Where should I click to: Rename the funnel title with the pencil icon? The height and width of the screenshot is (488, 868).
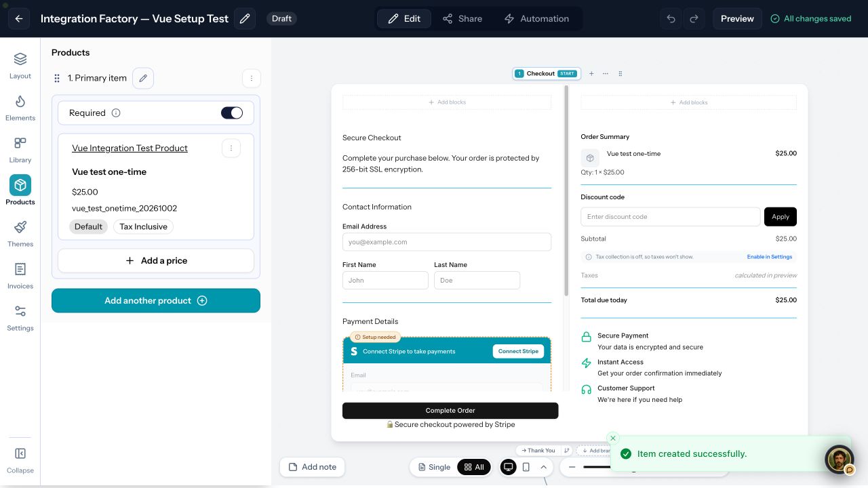coord(245,19)
